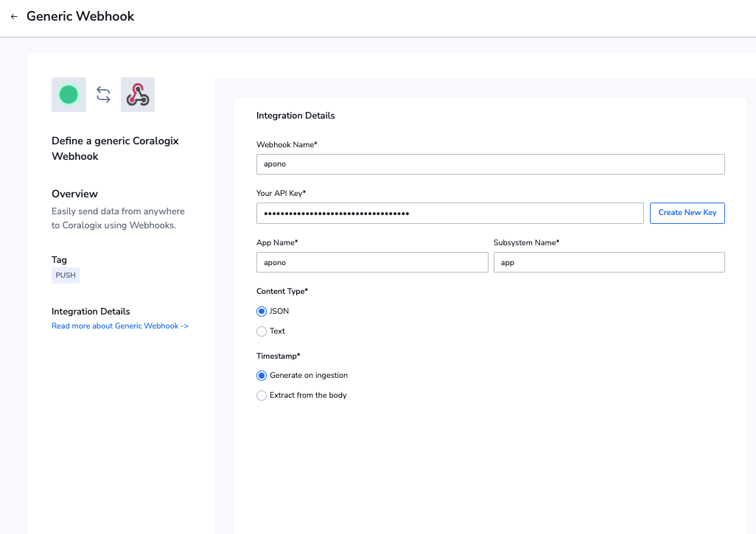Click the PUSH tag badge
The width and height of the screenshot is (756, 534).
(66, 275)
